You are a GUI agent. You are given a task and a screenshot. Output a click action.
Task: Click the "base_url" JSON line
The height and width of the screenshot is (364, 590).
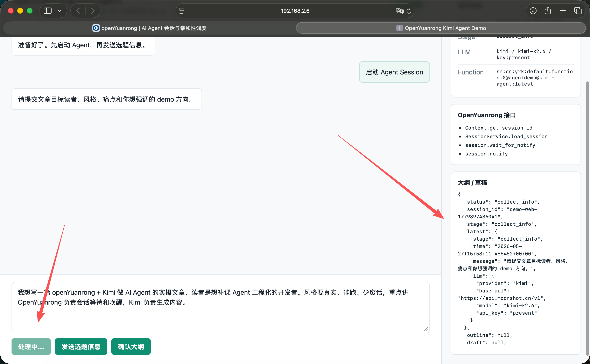(x=502, y=294)
